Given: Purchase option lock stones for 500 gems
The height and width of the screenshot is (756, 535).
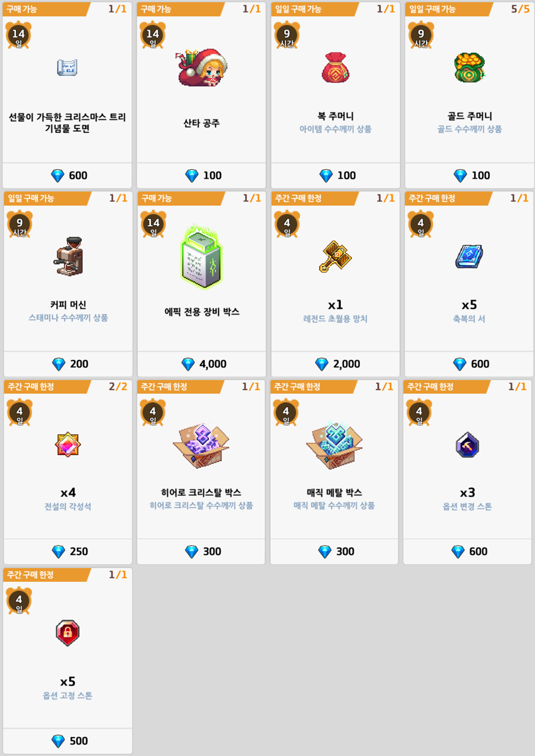Looking at the screenshot, I should (68, 741).
